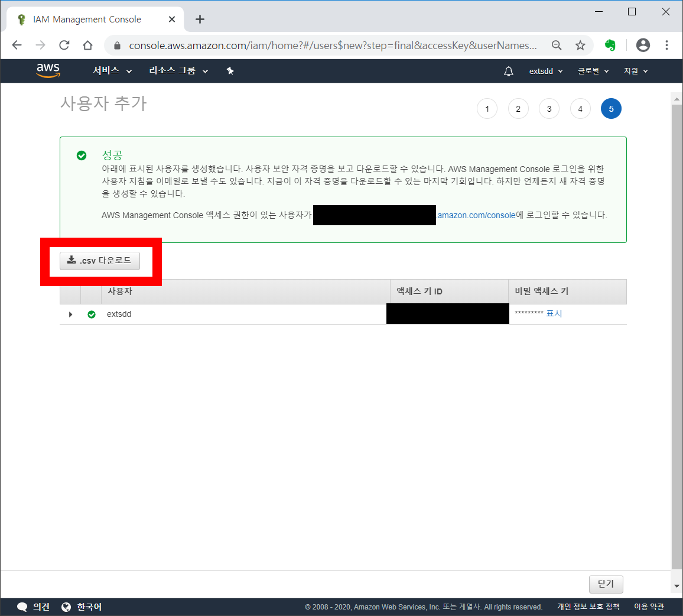Click the browser back arrow
The width and height of the screenshot is (683, 616).
click(17, 45)
